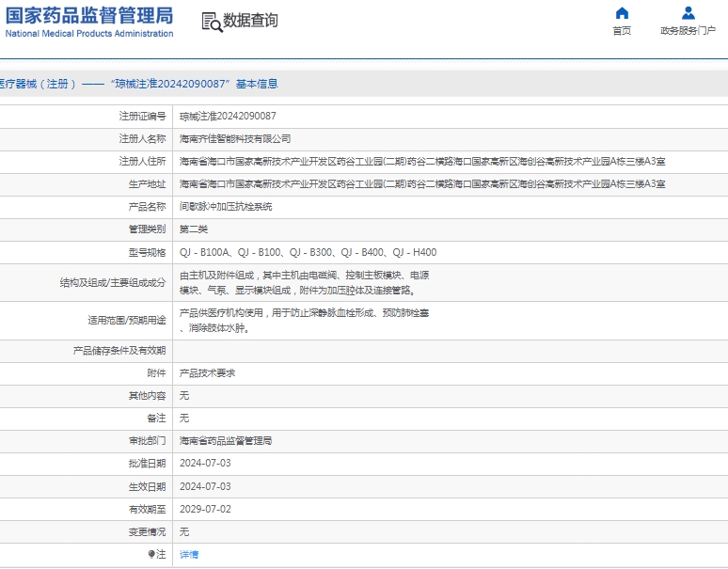Screen dimensions: 728x569
Task: Click the 产品技术要求 attachment value
Action: point(207,373)
